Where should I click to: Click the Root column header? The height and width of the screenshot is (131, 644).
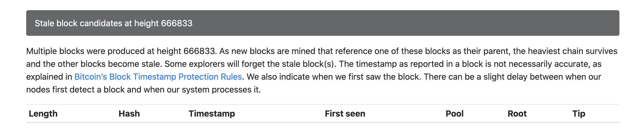coord(517,114)
